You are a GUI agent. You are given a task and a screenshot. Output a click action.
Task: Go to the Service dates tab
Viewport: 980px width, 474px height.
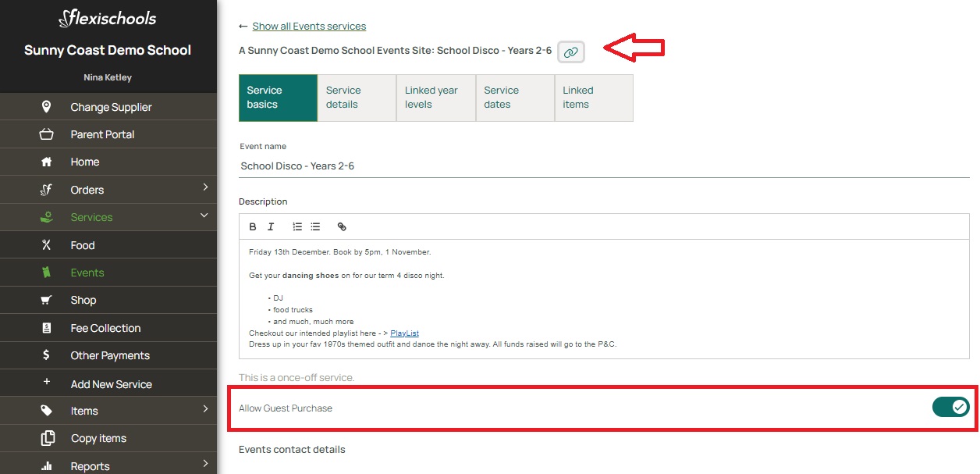tap(514, 98)
